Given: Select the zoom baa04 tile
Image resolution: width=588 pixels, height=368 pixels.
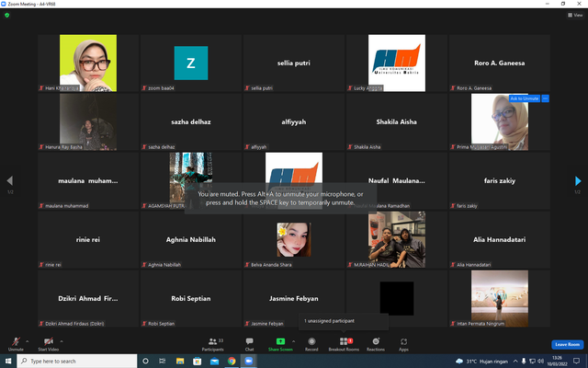Looking at the screenshot, I should tap(191, 63).
